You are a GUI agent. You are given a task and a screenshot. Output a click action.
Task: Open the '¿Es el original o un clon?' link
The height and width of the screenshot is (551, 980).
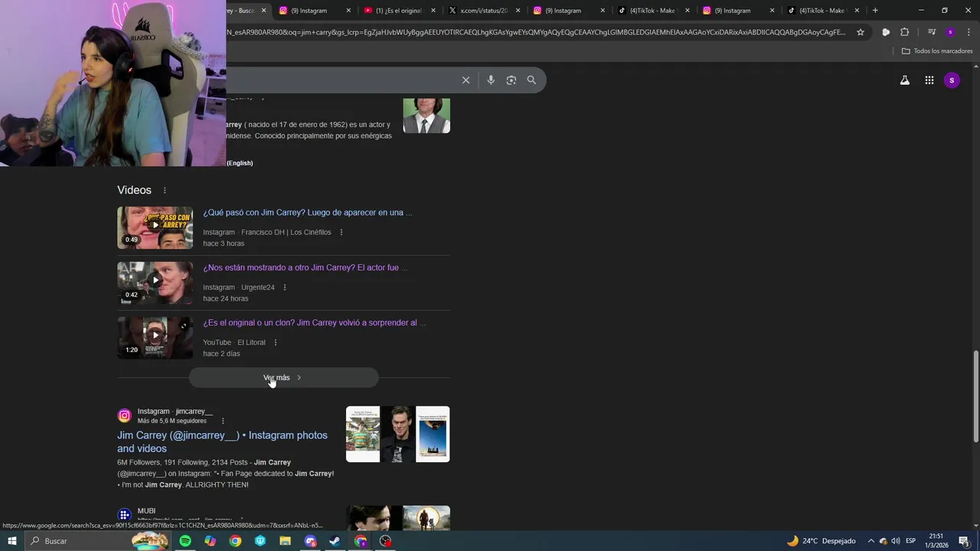pyautogui.click(x=314, y=323)
